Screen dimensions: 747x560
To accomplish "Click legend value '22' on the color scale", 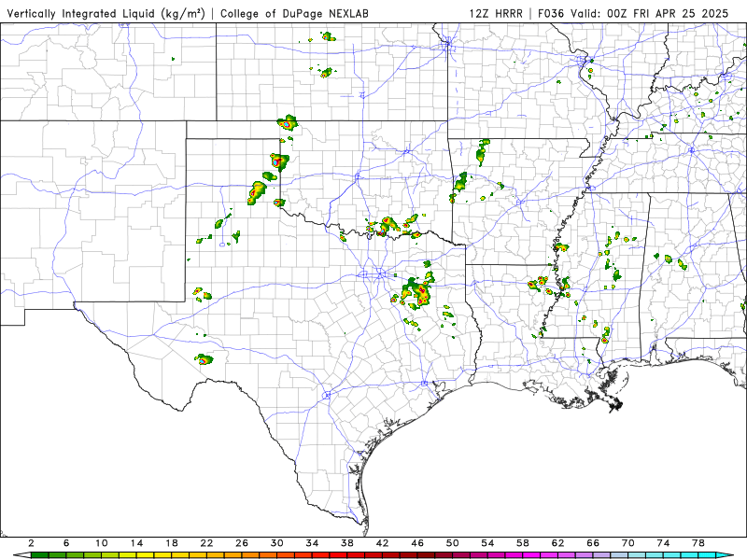I will (x=206, y=543).
